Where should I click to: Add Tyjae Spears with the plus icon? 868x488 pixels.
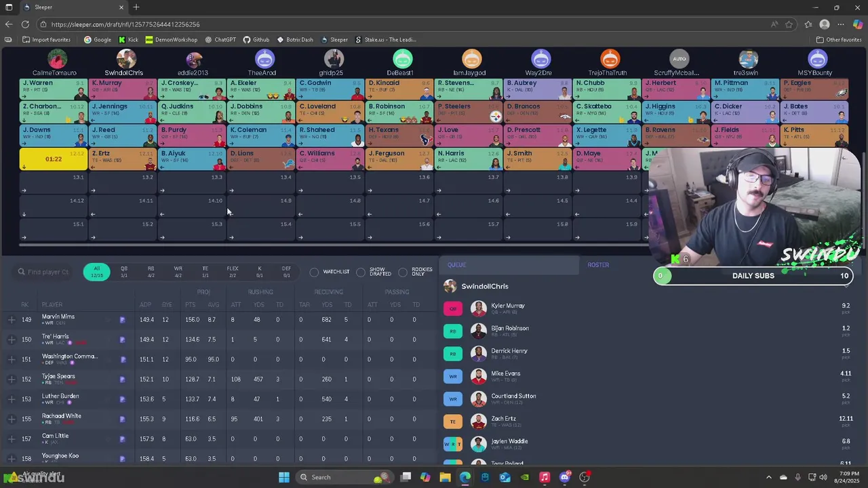(x=12, y=380)
